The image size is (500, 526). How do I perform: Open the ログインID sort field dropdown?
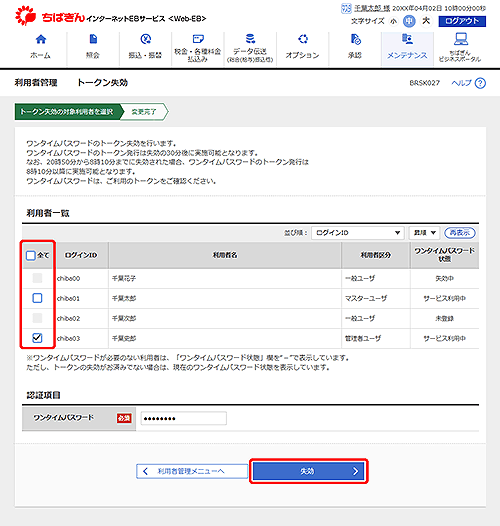pos(358,233)
